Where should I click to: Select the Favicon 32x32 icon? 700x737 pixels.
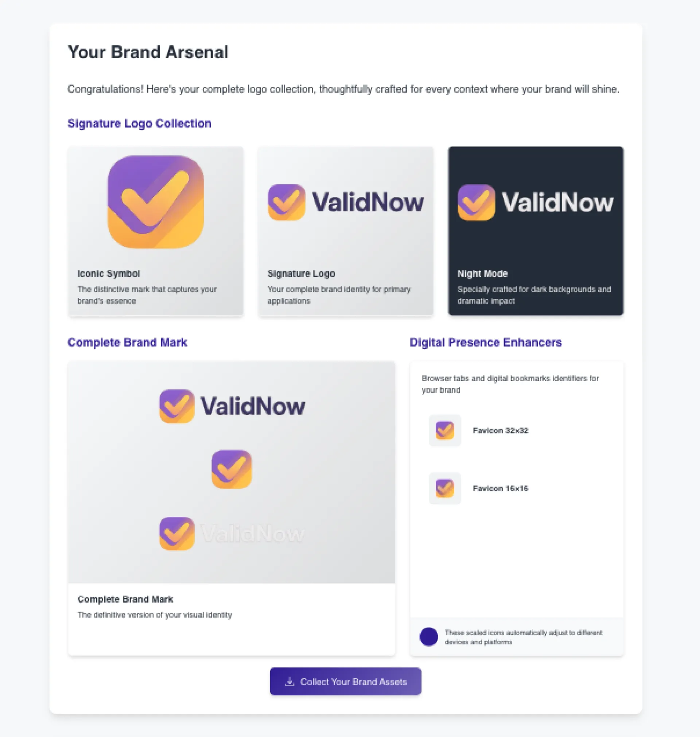pyautogui.click(x=445, y=430)
